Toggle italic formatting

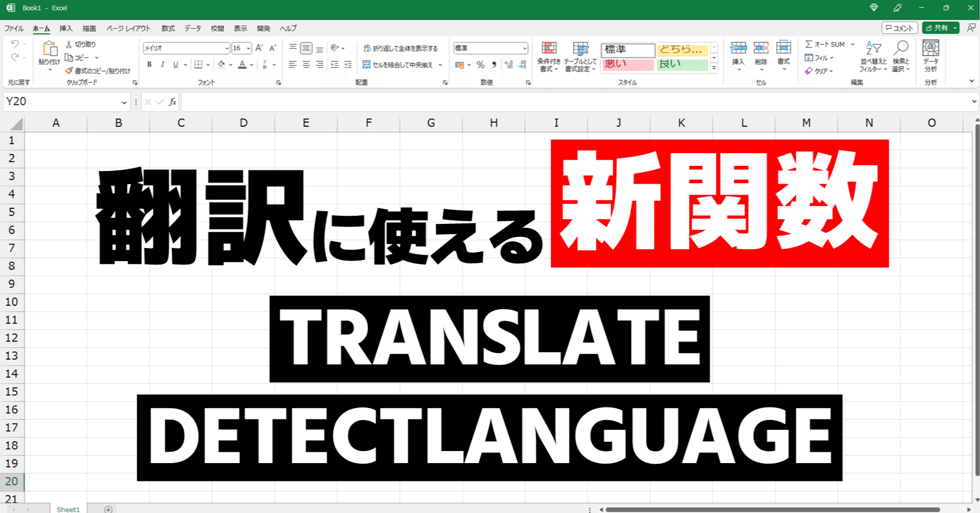pos(162,65)
